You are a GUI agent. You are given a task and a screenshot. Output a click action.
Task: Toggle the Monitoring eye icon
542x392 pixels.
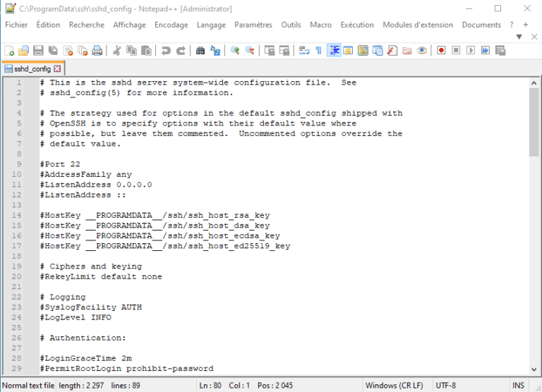click(x=422, y=51)
